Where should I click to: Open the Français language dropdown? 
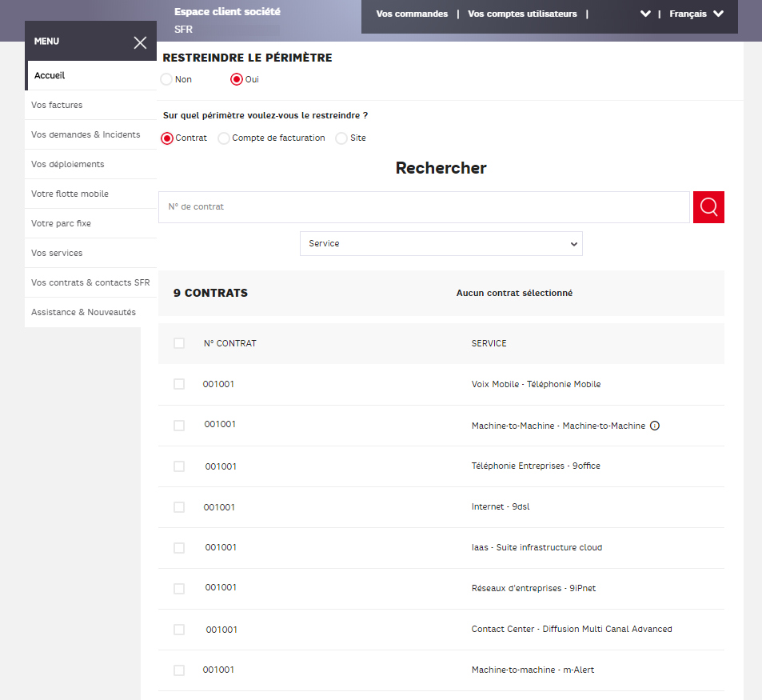click(696, 14)
